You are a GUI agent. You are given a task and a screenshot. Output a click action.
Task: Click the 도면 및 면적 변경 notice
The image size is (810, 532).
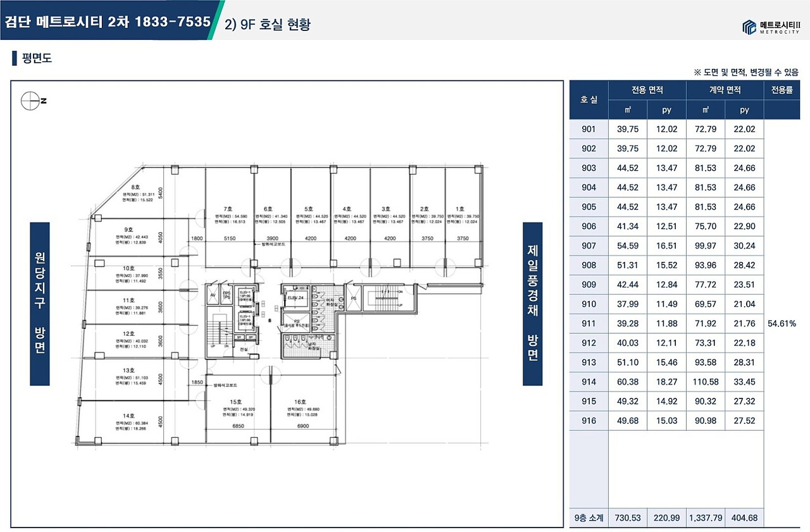(x=746, y=73)
